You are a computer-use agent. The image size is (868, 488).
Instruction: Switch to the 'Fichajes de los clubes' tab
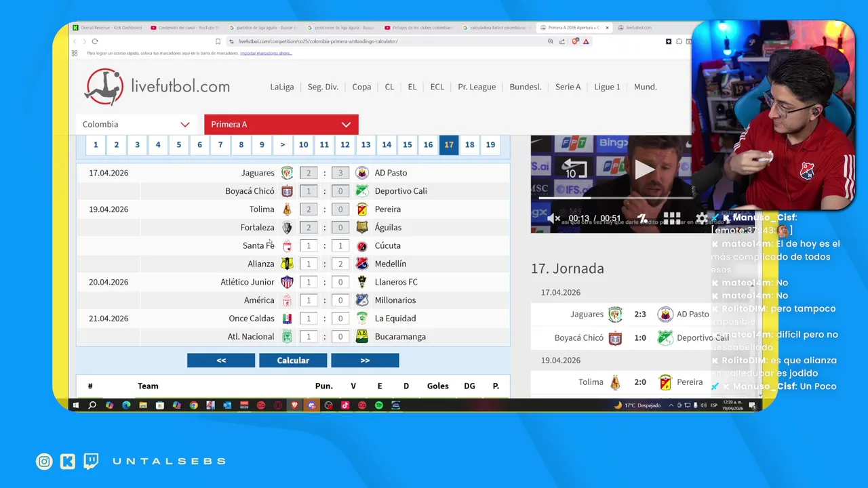pyautogui.click(x=419, y=28)
